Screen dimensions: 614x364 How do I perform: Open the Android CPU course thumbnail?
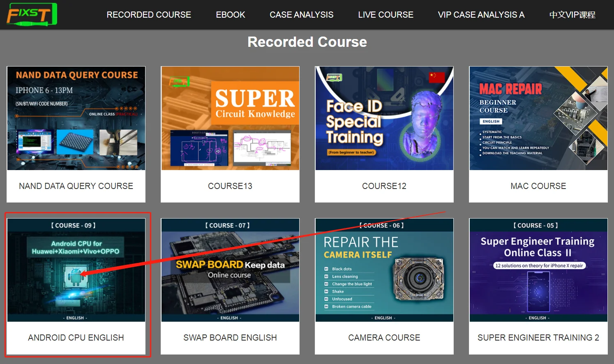click(76, 270)
